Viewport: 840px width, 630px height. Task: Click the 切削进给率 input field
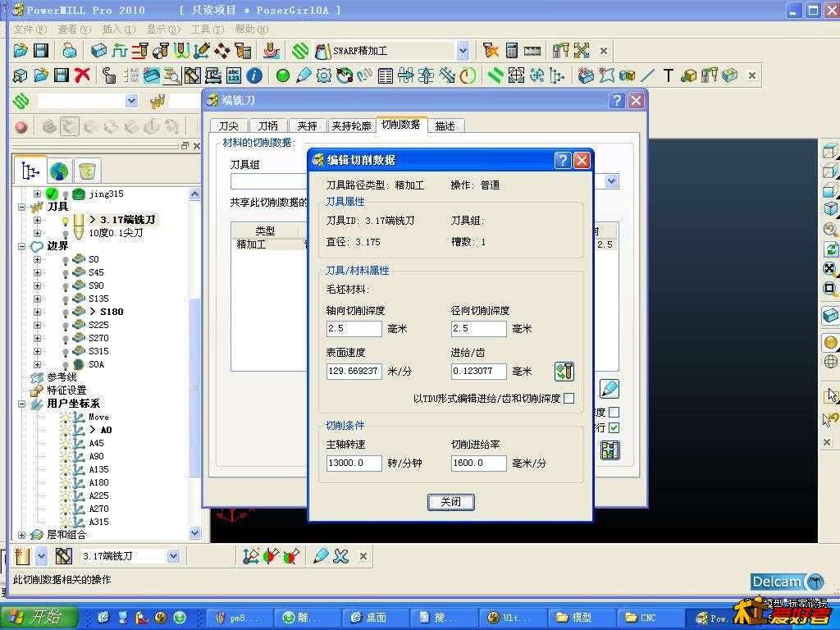point(478,463)
